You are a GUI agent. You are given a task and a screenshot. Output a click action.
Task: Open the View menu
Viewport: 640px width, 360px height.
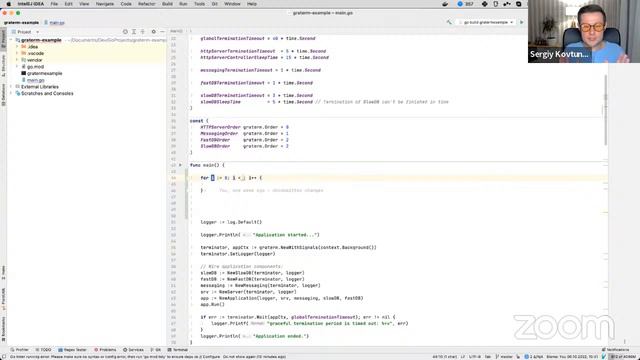(84, 4)
